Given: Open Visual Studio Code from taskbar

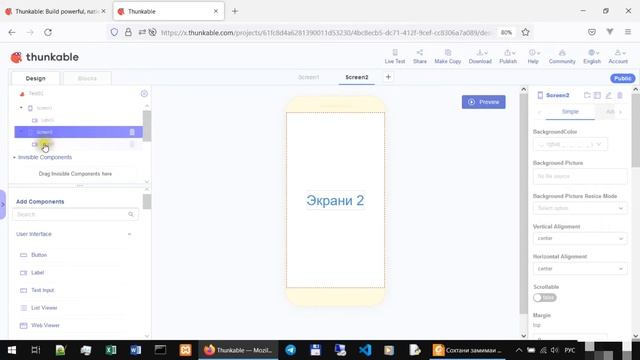Looking at the screenshot, I should (x=365, y=350).
